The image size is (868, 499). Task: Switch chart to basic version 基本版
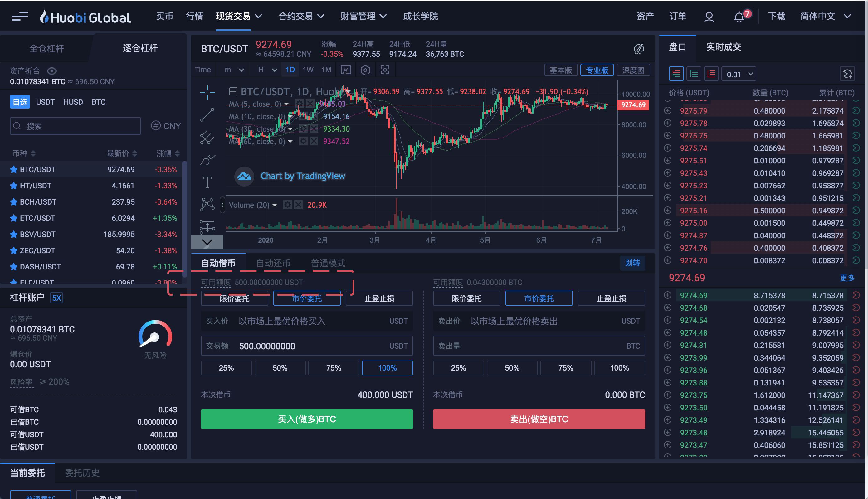coord(561,70)
